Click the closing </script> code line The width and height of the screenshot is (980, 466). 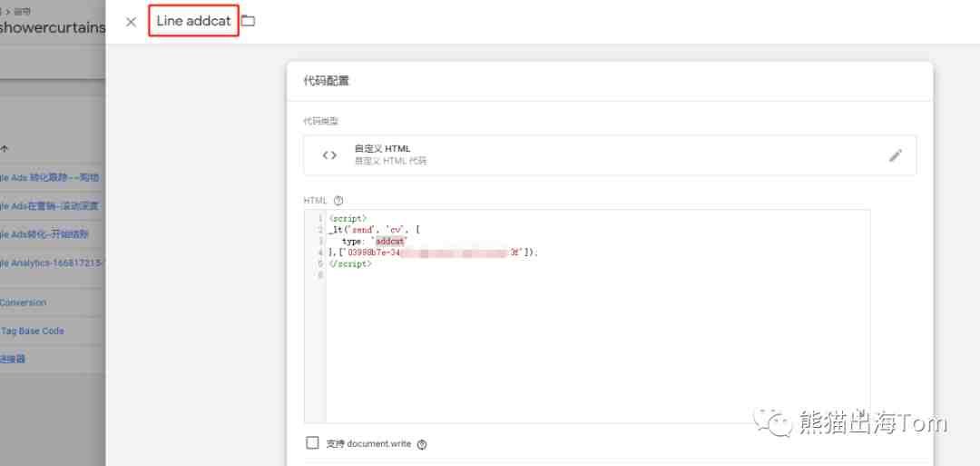[x=350, y=264]
